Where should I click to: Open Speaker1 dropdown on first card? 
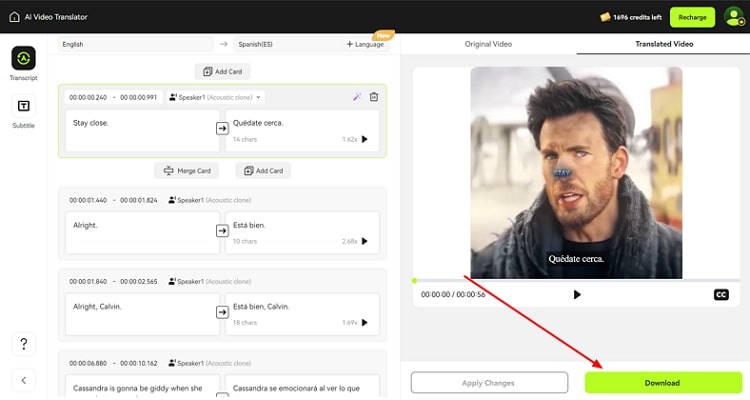coord(215,97)
